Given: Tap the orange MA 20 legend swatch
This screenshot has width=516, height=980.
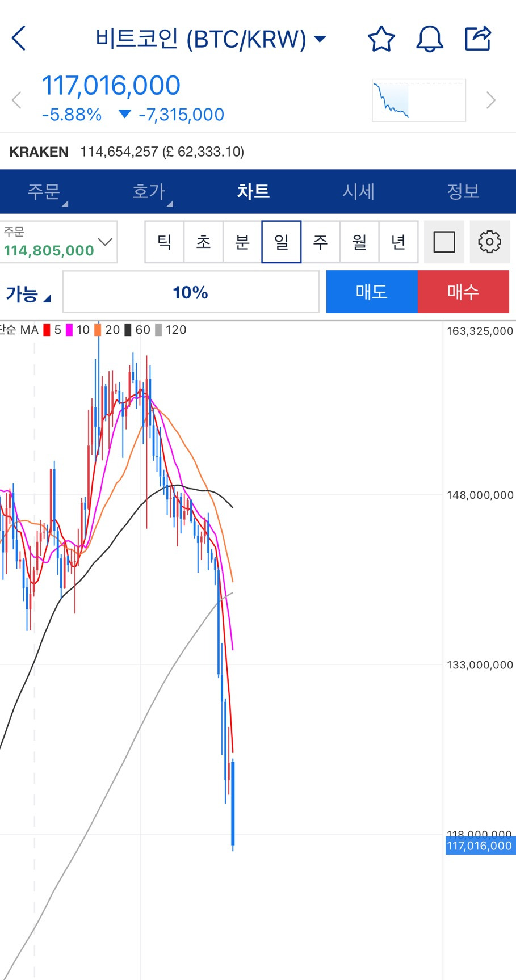Looking at the screenshot, I should 99,330.
